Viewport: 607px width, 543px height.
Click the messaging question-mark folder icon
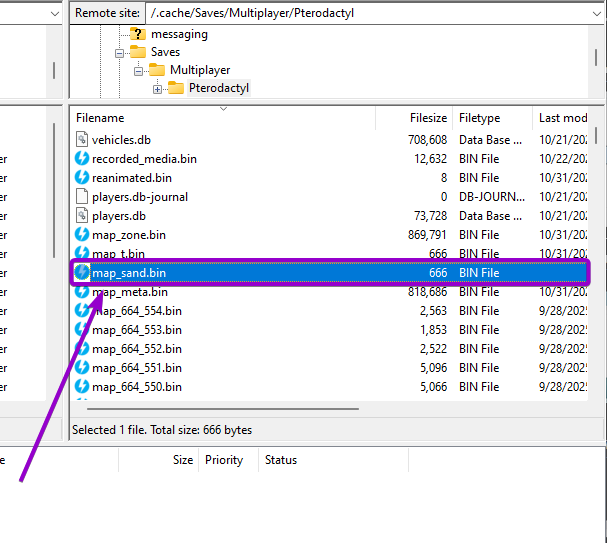coord(138,34)
